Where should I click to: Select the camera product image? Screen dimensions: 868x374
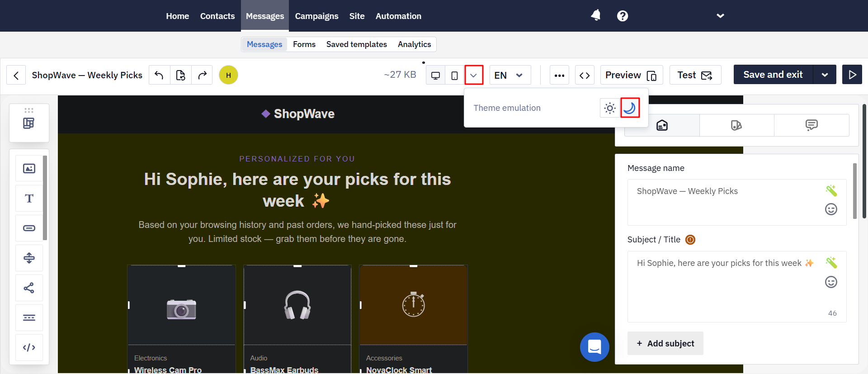tap(181, 305)
